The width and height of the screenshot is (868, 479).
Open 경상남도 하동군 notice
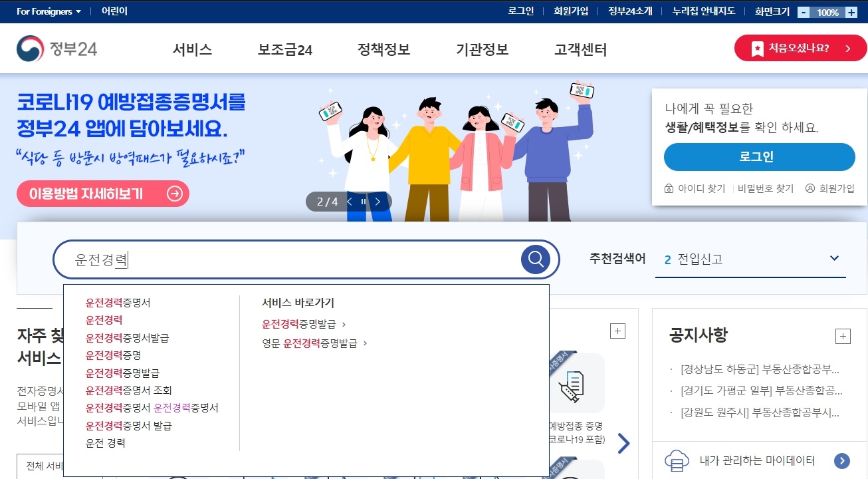pyautogui.click(x=760, y=369)
